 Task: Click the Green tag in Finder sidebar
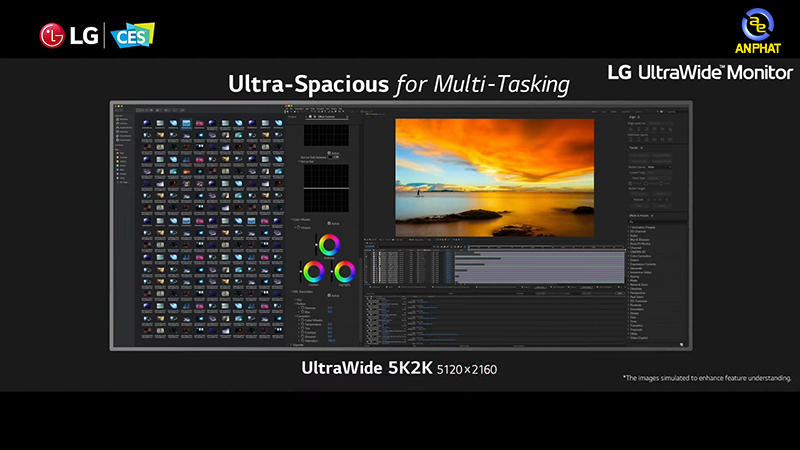[x=121, y=166]
